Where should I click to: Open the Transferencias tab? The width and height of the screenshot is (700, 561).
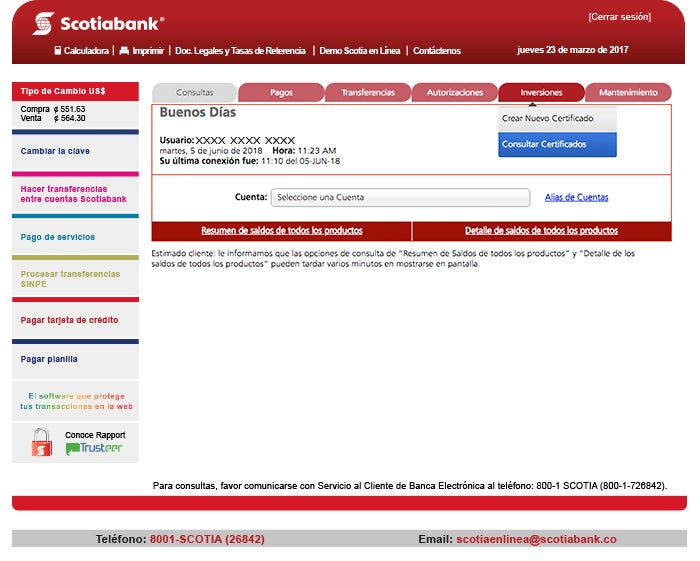coord(367,92)
